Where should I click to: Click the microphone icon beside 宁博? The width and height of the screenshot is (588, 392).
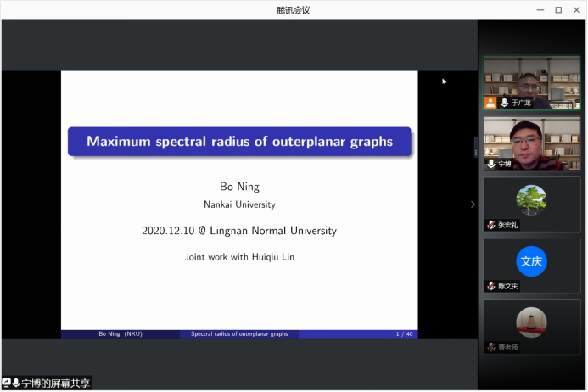pos(491,164)
